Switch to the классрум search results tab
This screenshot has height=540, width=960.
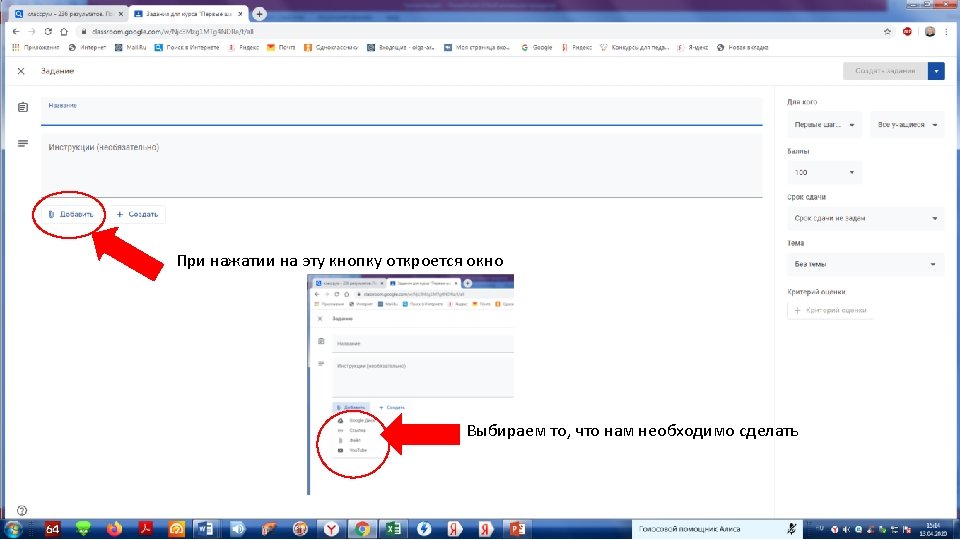point(66,13)
